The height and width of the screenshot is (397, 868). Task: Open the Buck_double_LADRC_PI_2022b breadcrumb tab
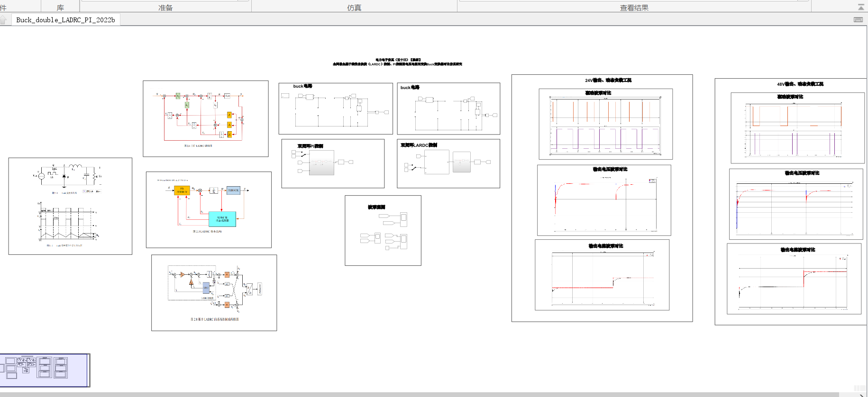[65, 20]
